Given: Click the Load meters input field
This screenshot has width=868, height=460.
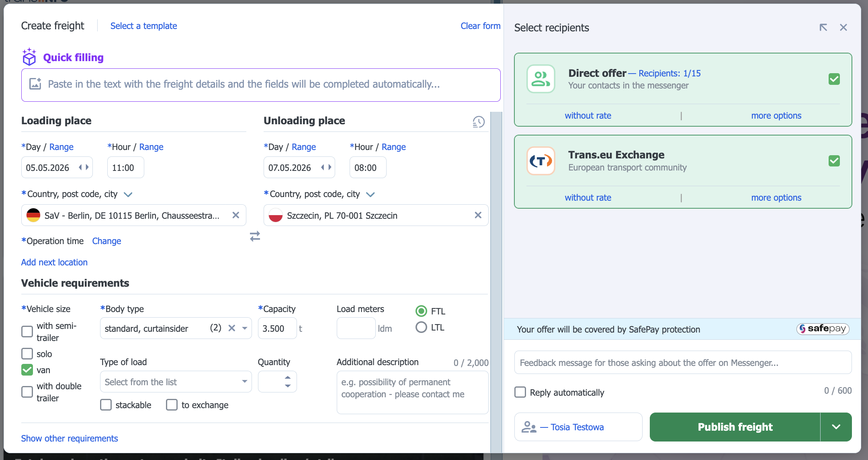Looking at the screenshot, I should [356, 328].
